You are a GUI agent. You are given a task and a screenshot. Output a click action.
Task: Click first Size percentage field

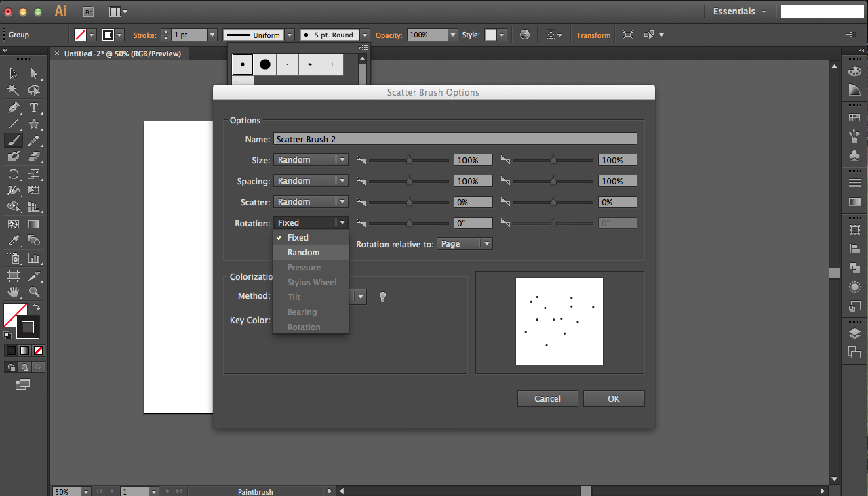(x=473, y=160)
